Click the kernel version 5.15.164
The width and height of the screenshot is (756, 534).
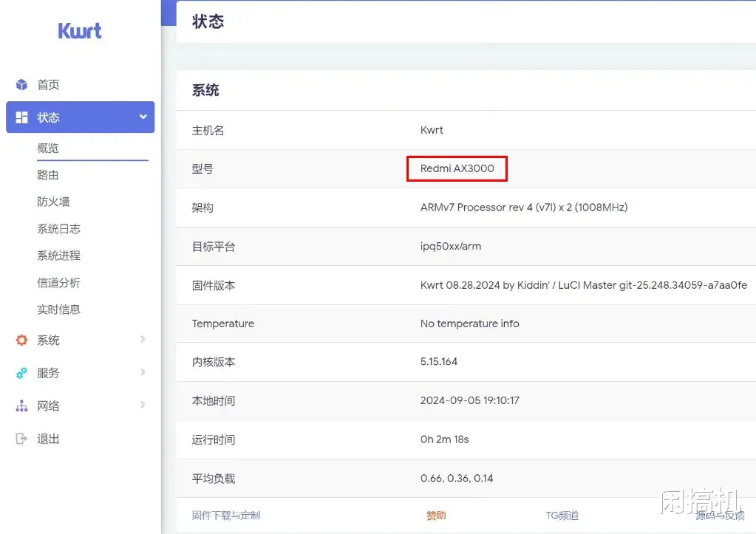439,361
